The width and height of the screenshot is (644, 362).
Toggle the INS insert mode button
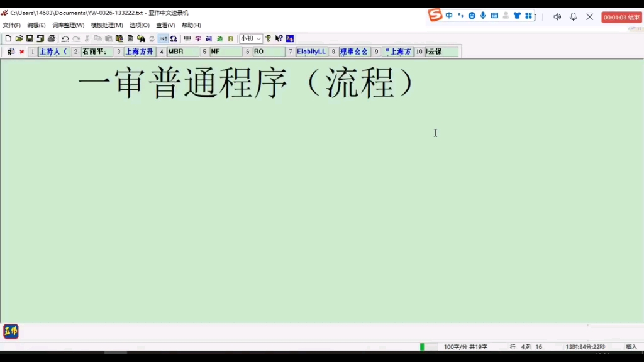click(x=162, y=38)
